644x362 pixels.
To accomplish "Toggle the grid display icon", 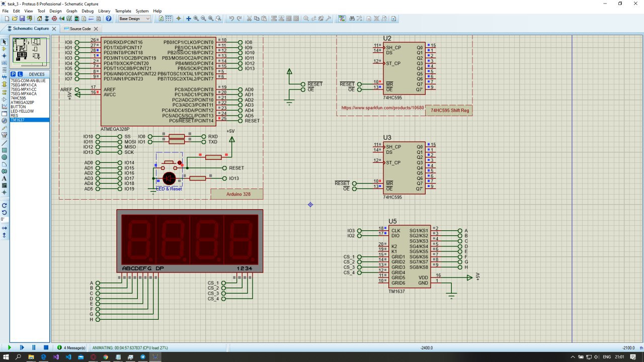I will pyautogui.click(x=169, y=19).
